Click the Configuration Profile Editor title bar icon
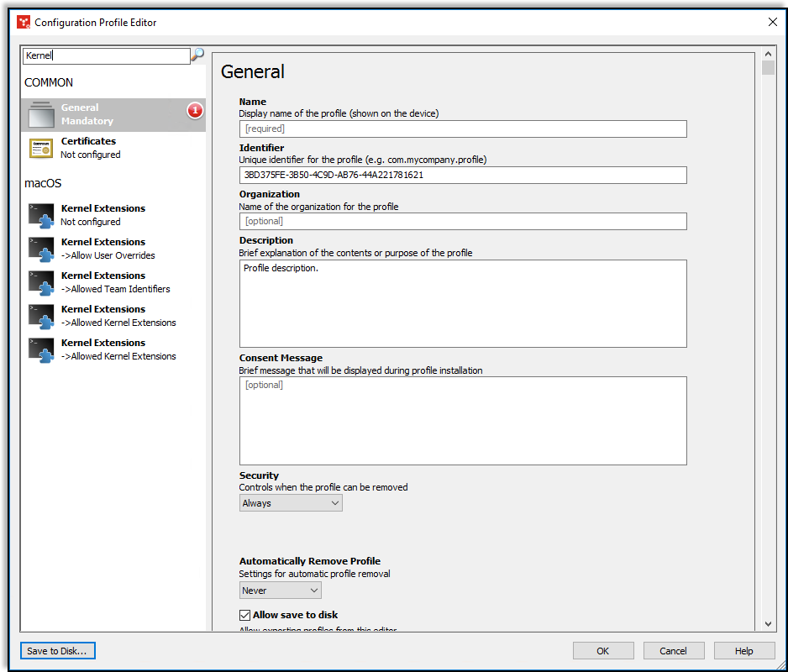 23,23
